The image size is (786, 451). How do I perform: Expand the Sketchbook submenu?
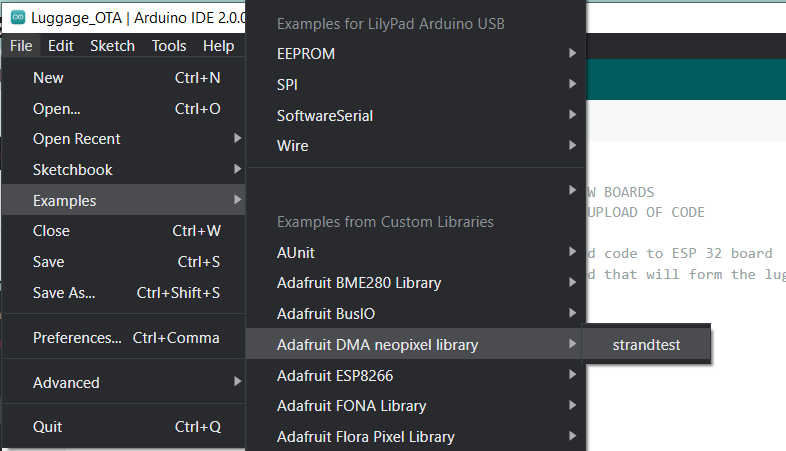[124, 170]
